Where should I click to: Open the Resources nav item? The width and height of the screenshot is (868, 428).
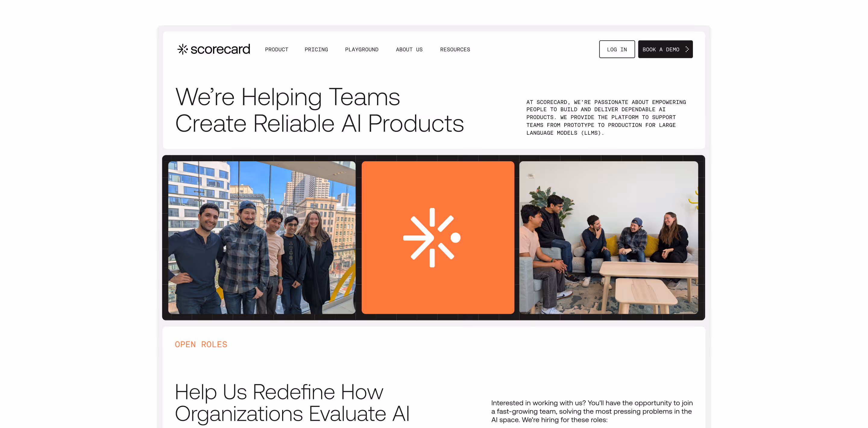454,49
